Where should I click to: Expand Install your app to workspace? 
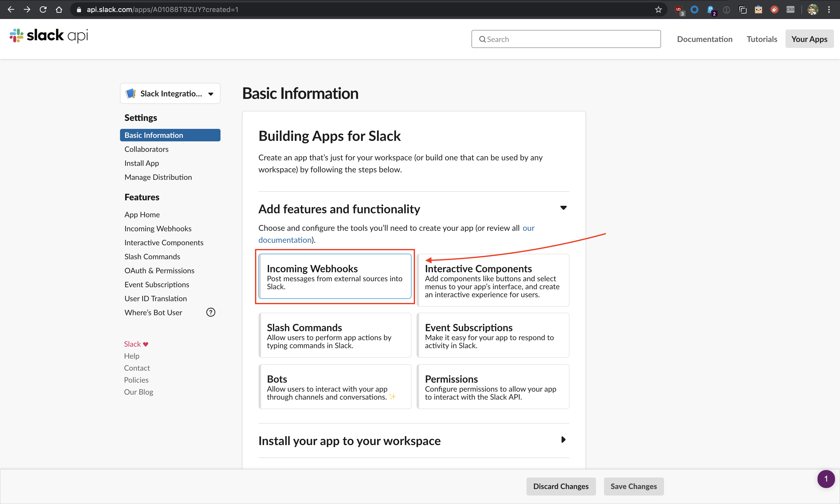coord(563,440)
